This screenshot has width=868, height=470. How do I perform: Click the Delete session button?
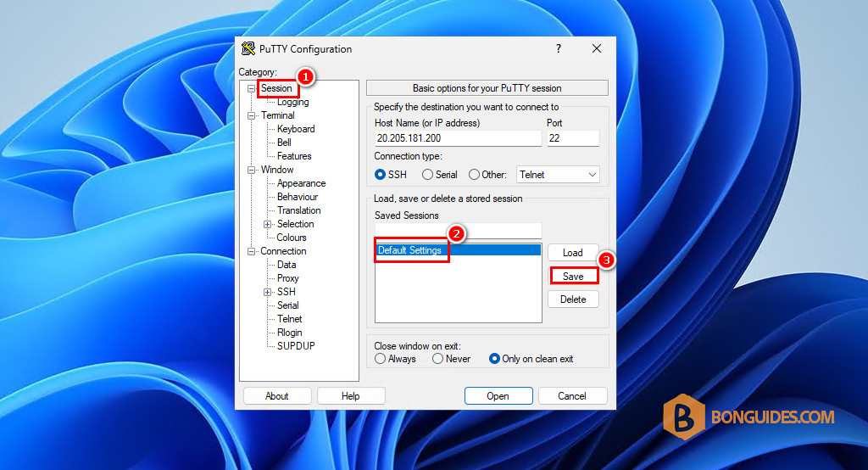(573, 299)
